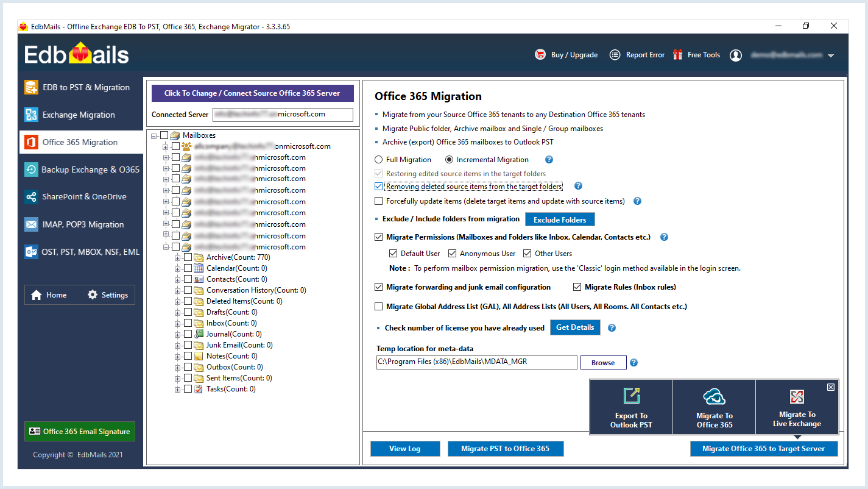The height and width of the screenshot is (489, 868).
Task: Expand the Sent Items(Count: 0) node
Action: click(x=178, y=378)
